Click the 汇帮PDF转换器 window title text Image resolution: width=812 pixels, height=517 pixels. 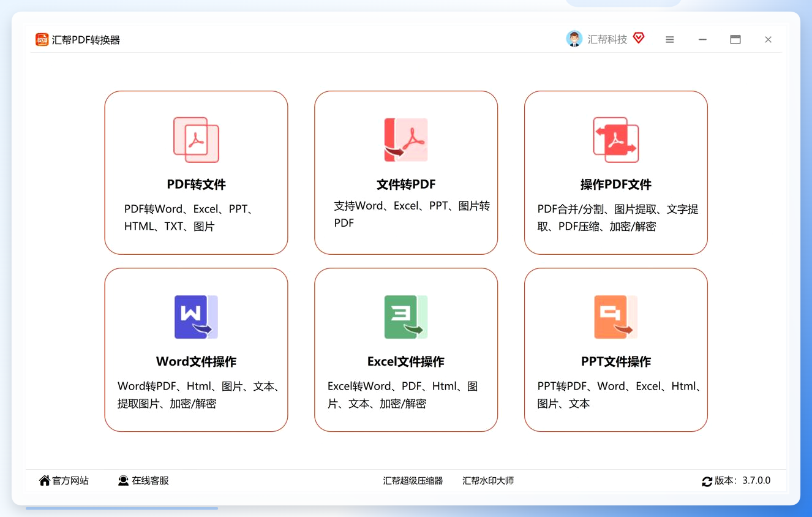pyautogui.click(x=86, y=40)
